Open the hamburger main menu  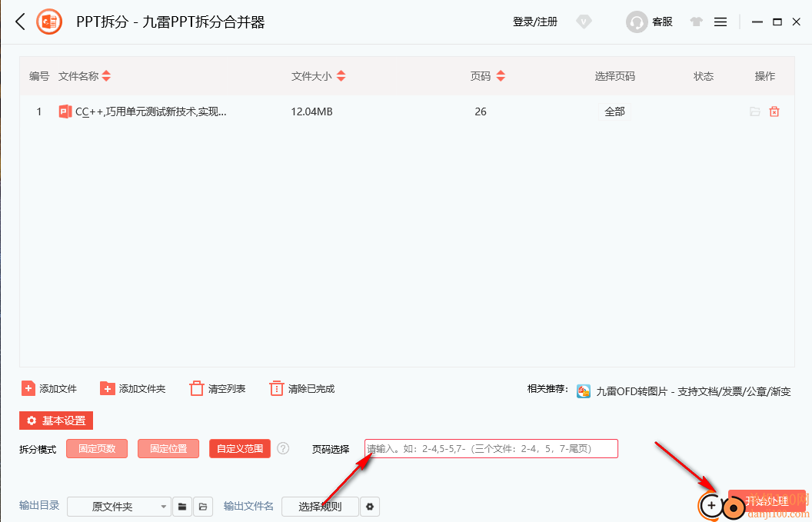tap(720, 22)
